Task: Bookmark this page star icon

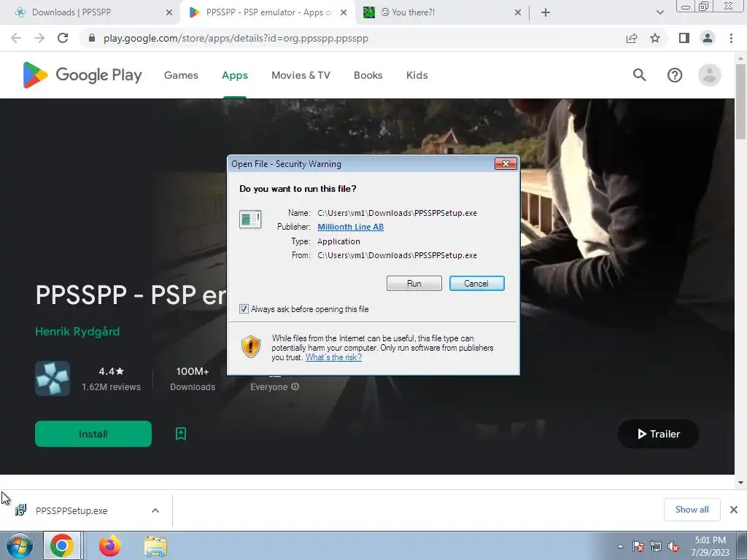Action: click(655, 38)
